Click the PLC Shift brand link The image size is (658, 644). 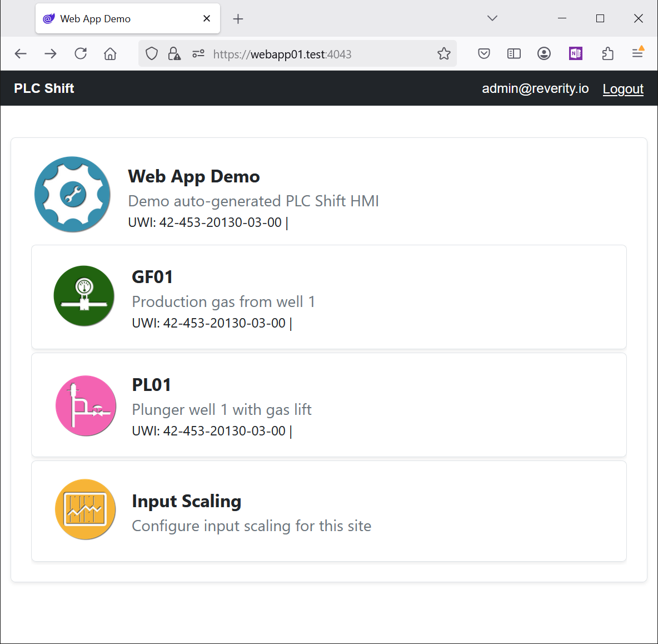pos(44,88)
